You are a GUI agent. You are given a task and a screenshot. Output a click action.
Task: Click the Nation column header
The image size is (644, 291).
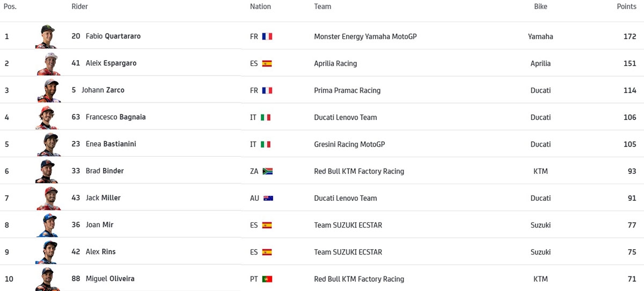click(260, 6)
